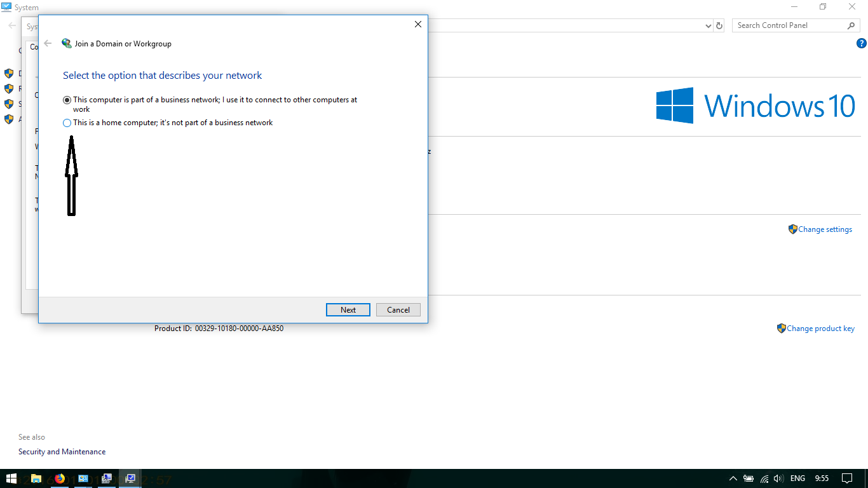
Task: Go back using wizard back arrow
Action: tap(48, 44)
